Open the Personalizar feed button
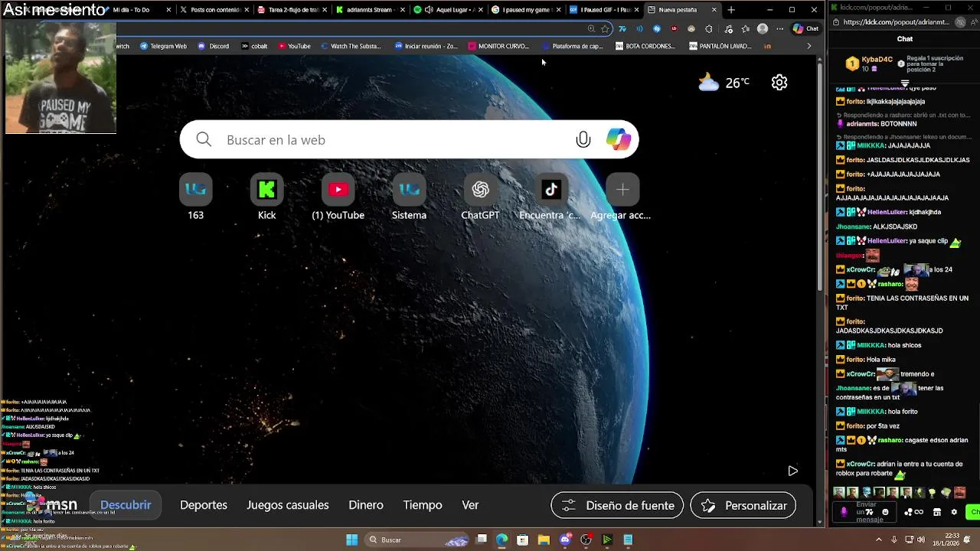This screenshot has width=980, height=551. pos(743,505)
